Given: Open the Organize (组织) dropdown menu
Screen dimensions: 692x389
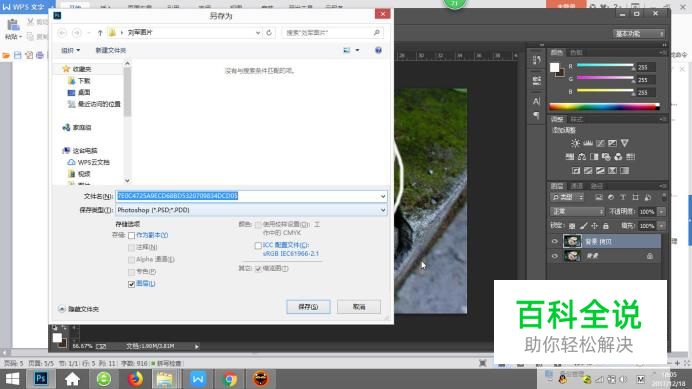Looking at the screenshot, I should pos(70,50).
